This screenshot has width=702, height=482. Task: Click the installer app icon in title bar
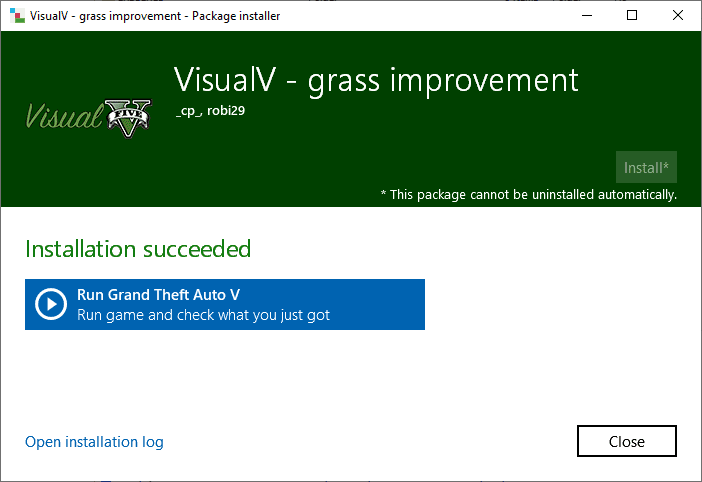click(16, 16)
